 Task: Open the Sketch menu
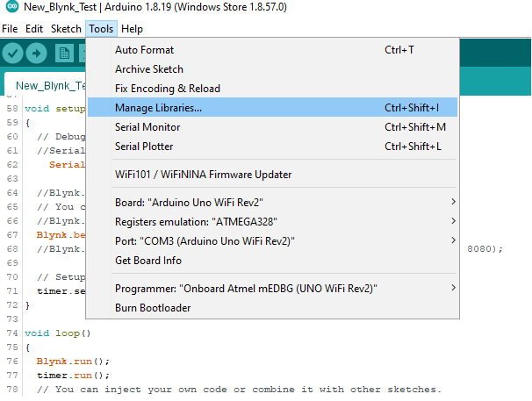(66, 29)
